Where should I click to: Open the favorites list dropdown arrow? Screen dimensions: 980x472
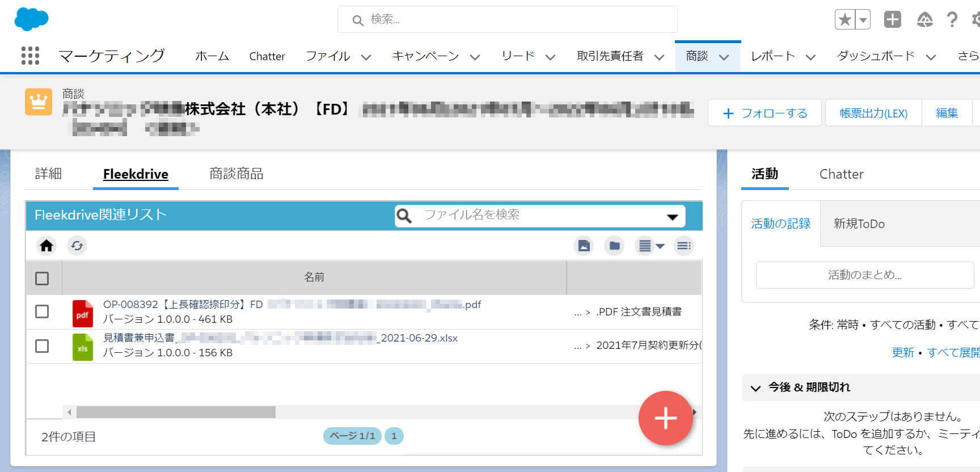coord(863,20)
